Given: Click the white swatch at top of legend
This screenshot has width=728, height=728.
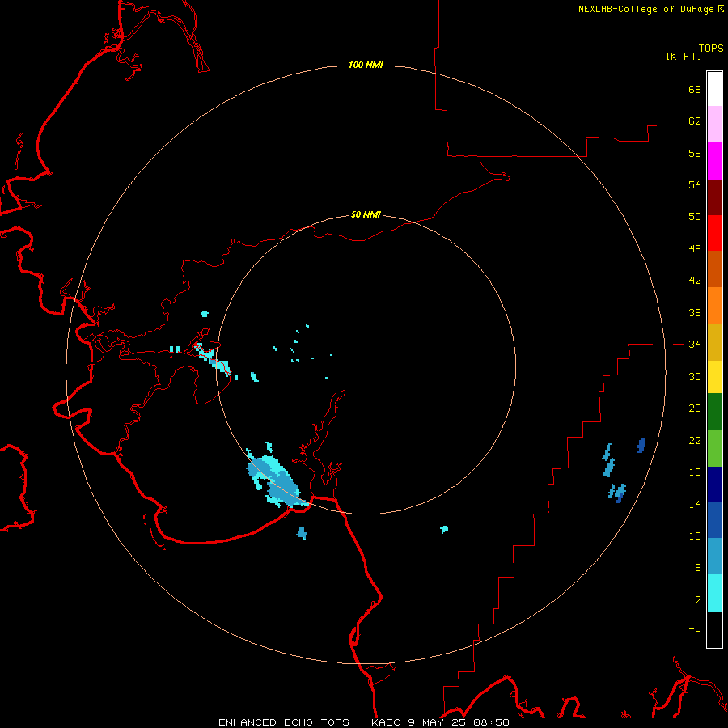Looking at the screenshot, I should (714, 89).
